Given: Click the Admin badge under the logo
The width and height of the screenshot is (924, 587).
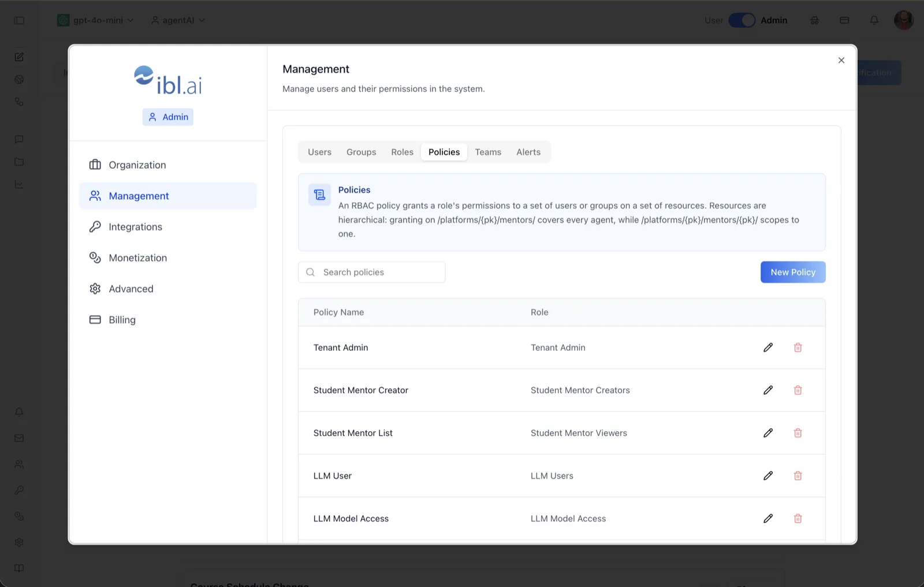Looking at the screenshot, I should (x=168, y=117).
